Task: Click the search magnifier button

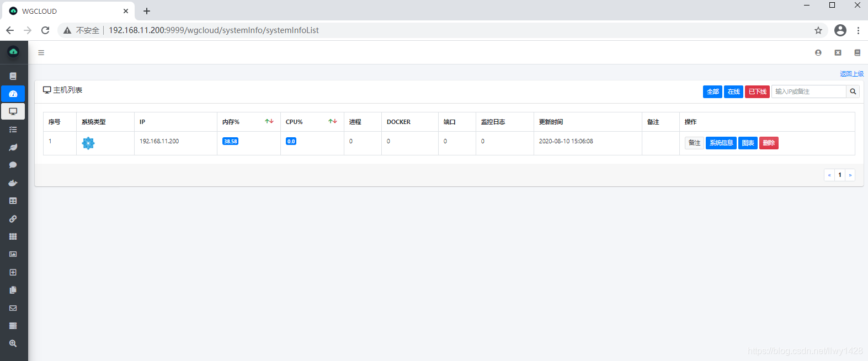Action: pyautogui.click(x=853, y=91)
